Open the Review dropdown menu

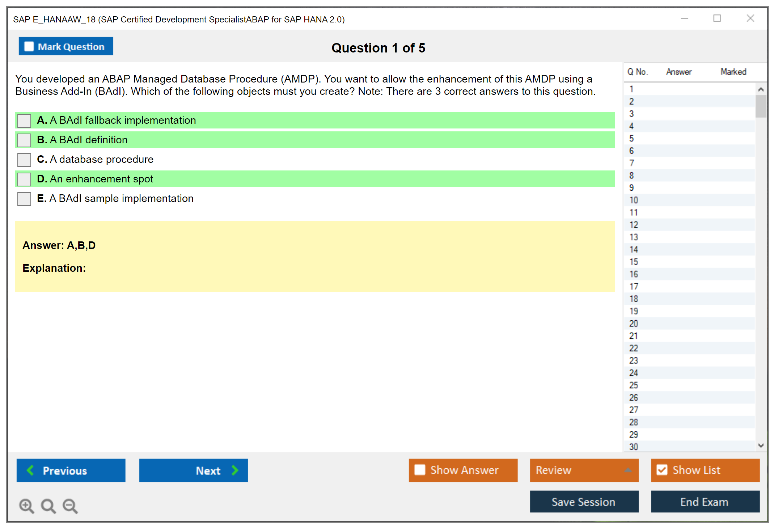point(628,470)
